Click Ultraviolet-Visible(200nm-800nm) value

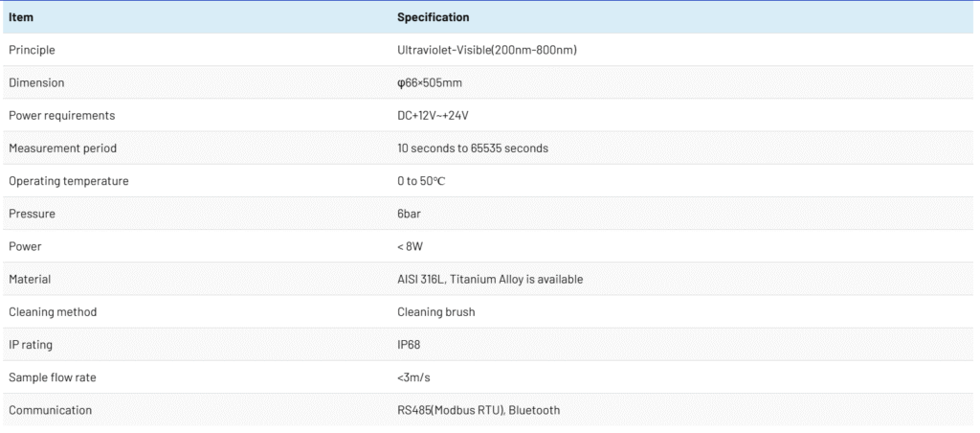click(x=487, y=50)
